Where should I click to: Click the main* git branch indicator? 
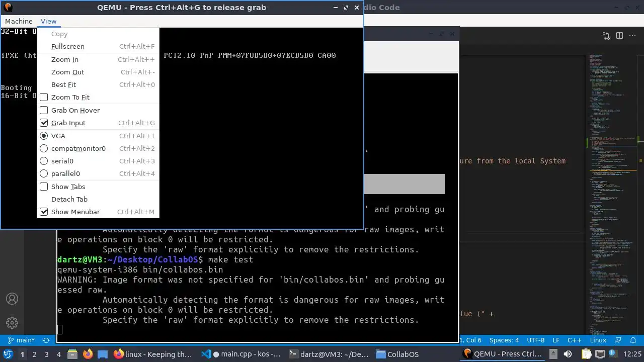click(x=21, y=340)
